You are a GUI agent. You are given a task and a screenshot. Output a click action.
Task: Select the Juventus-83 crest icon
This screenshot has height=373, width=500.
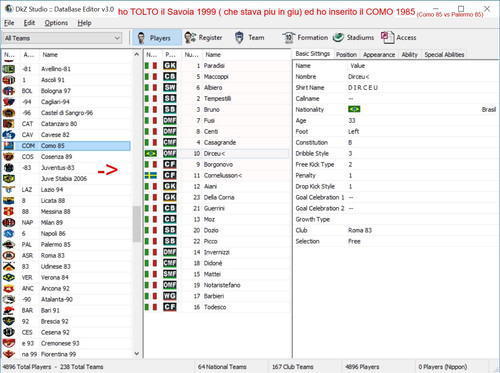[x=9, y=168]
